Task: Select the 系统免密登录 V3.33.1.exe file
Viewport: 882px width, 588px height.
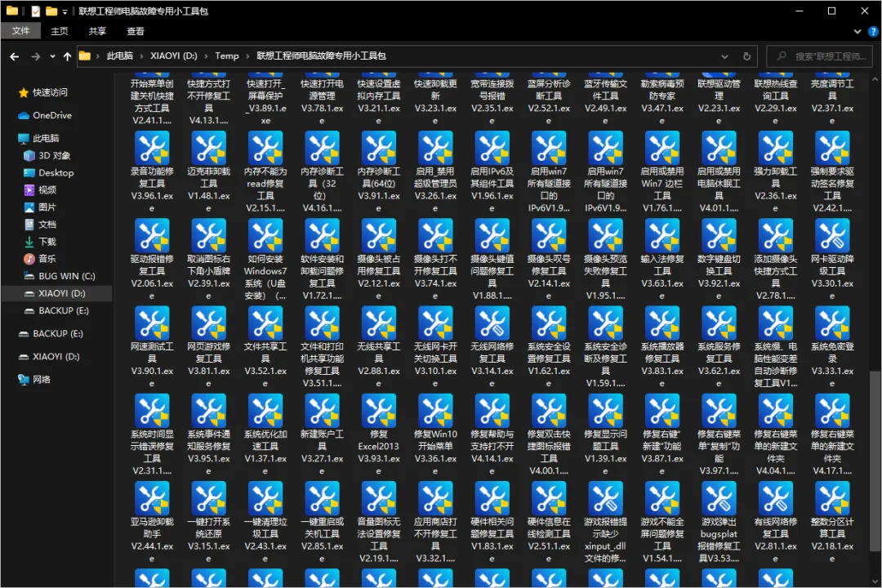Action: (x=832, y=347)
